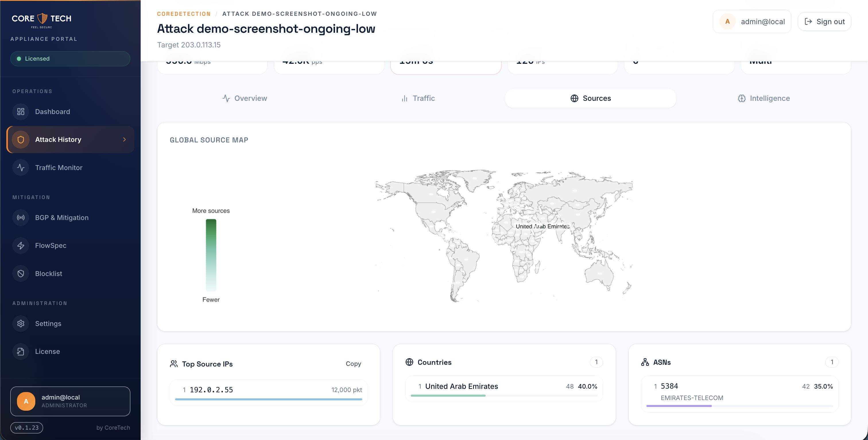Expand Attack History with the chevron
The height and width of the screenshot is (440, 868).
pyautogui.click(x=124, y=140)
